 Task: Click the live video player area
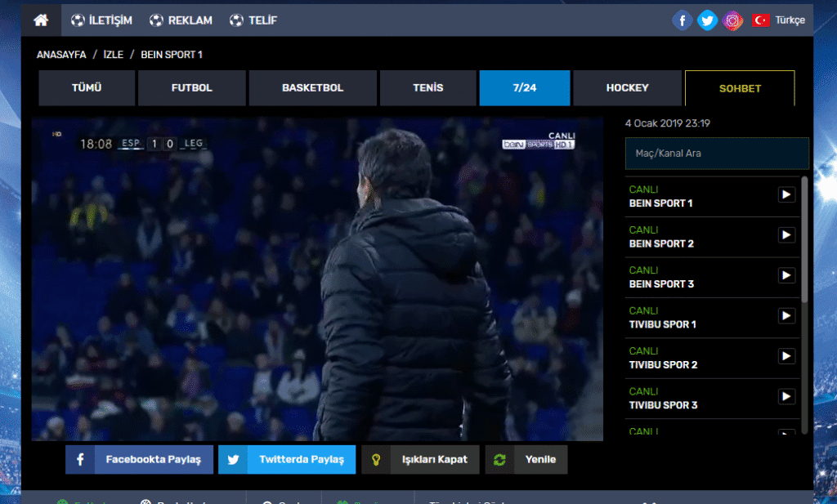(317, 279)
